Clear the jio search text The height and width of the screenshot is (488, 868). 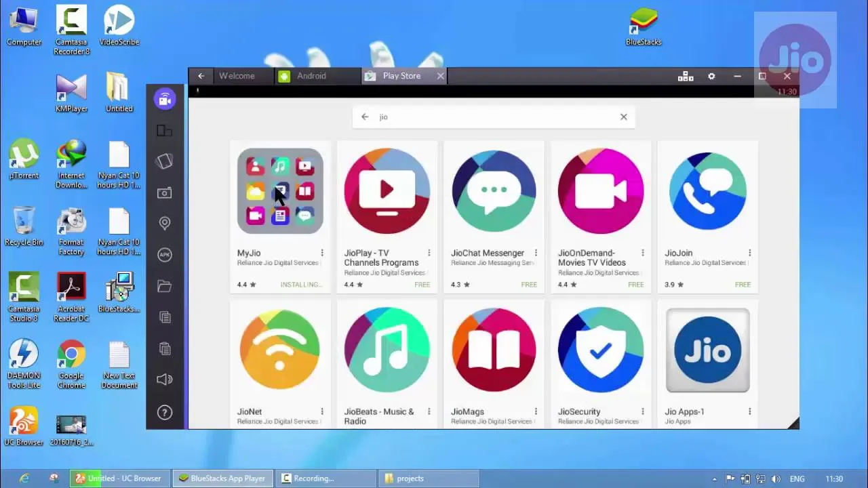coord(624,117)
